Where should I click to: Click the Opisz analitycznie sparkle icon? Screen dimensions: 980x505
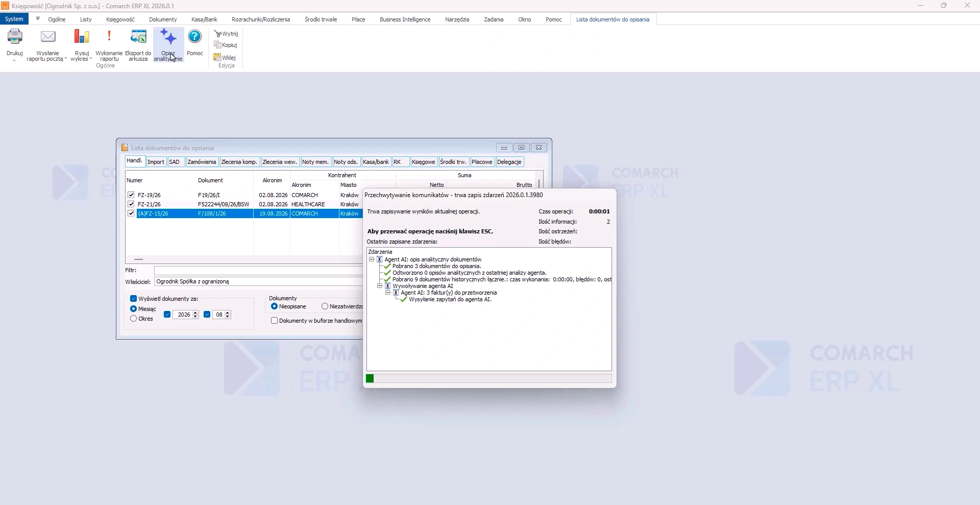[x=168, y=37]
